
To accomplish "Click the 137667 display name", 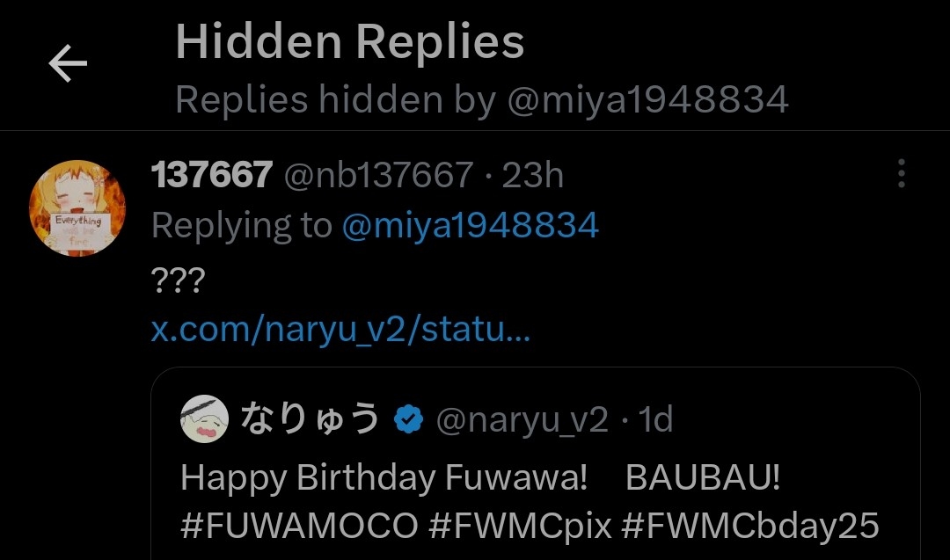I will point(211,174).
